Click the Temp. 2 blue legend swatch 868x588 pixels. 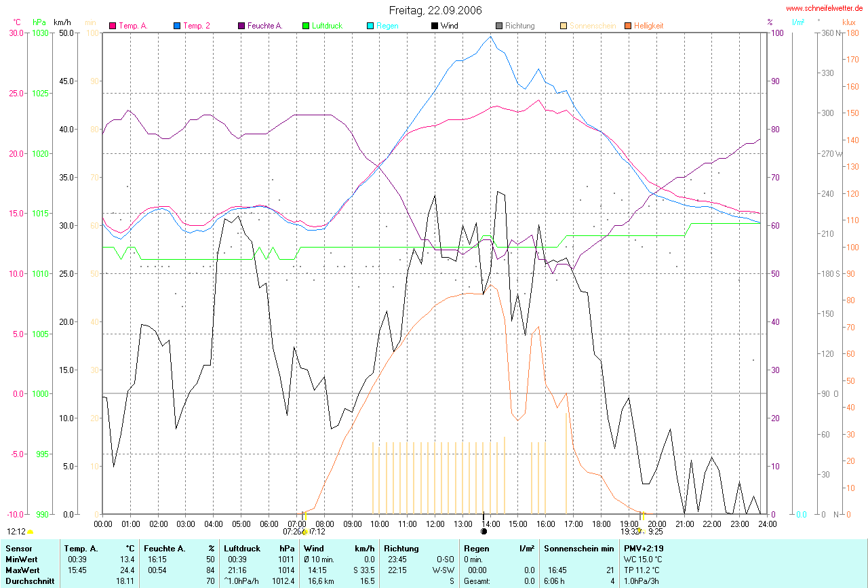(177, 26)
